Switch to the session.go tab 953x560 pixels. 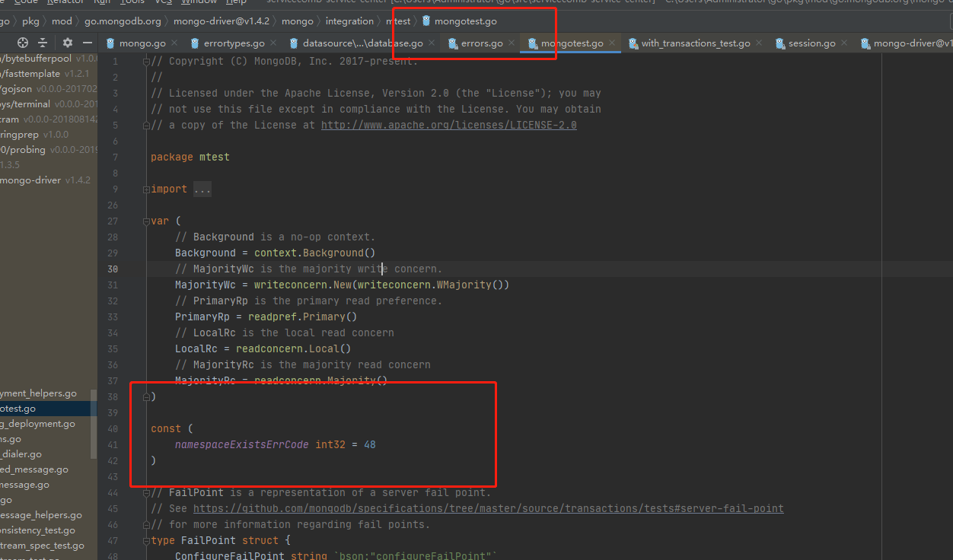tap(812, 43)
